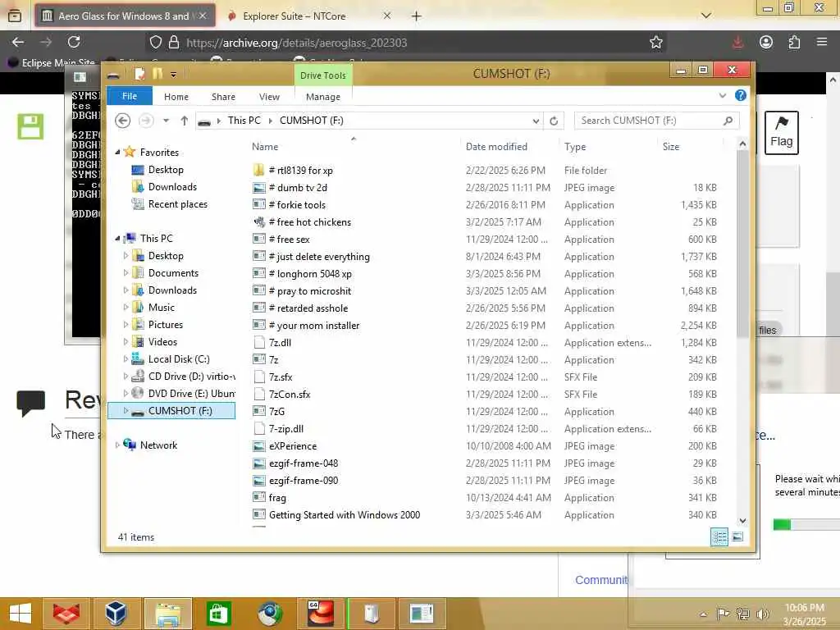
Task: Select Pictures under This PC
Action: (165, 325)
